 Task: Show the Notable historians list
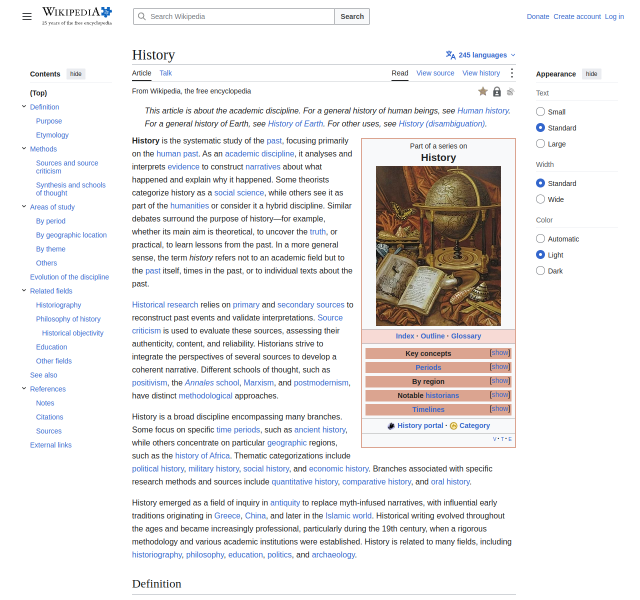pos(500,395)
